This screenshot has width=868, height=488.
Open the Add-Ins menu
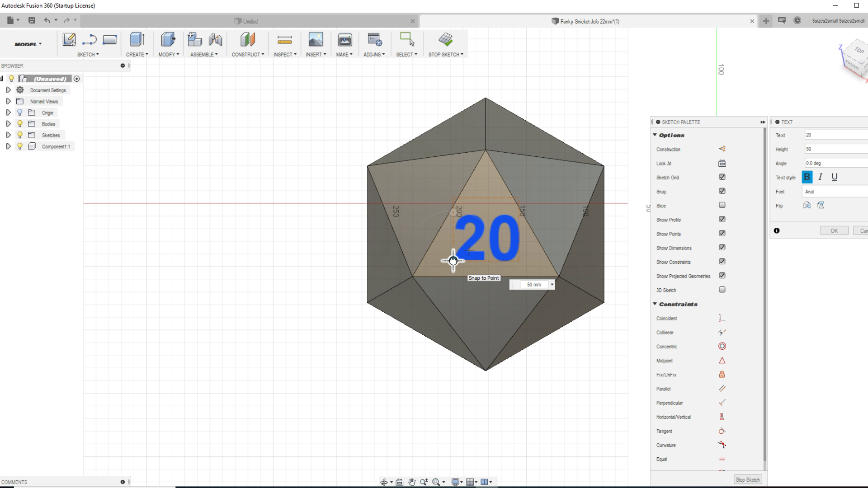[374, 54]
